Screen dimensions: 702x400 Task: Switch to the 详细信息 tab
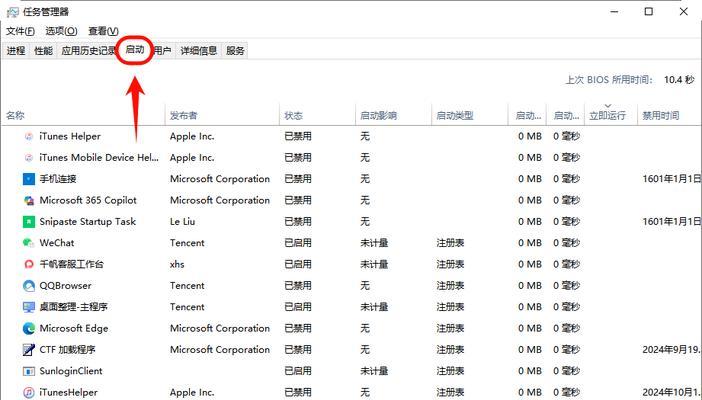198,51
